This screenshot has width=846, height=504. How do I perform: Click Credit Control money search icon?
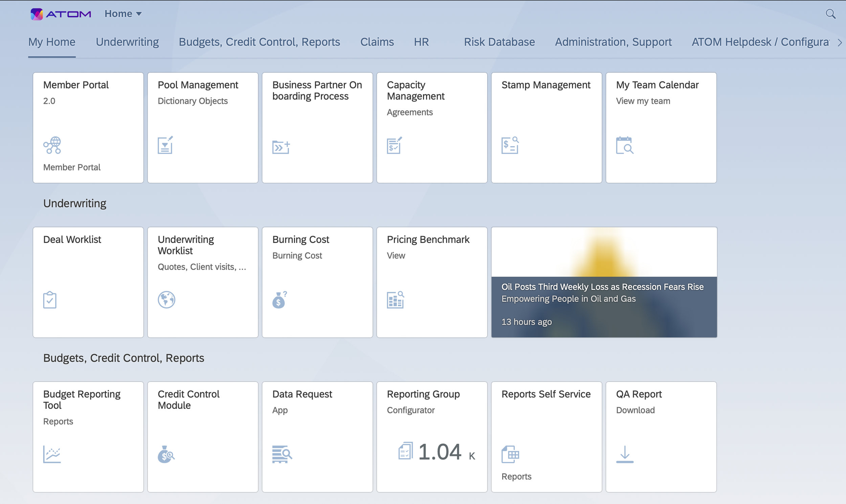(166, 454)
